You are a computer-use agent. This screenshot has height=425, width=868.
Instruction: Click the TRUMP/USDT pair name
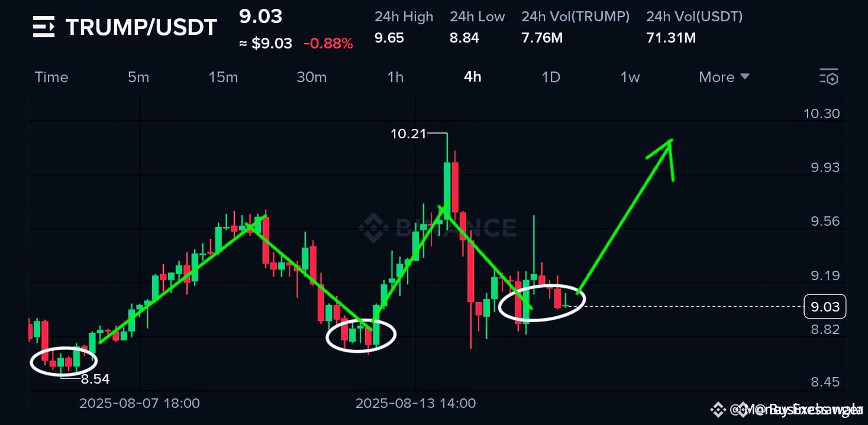141,27
